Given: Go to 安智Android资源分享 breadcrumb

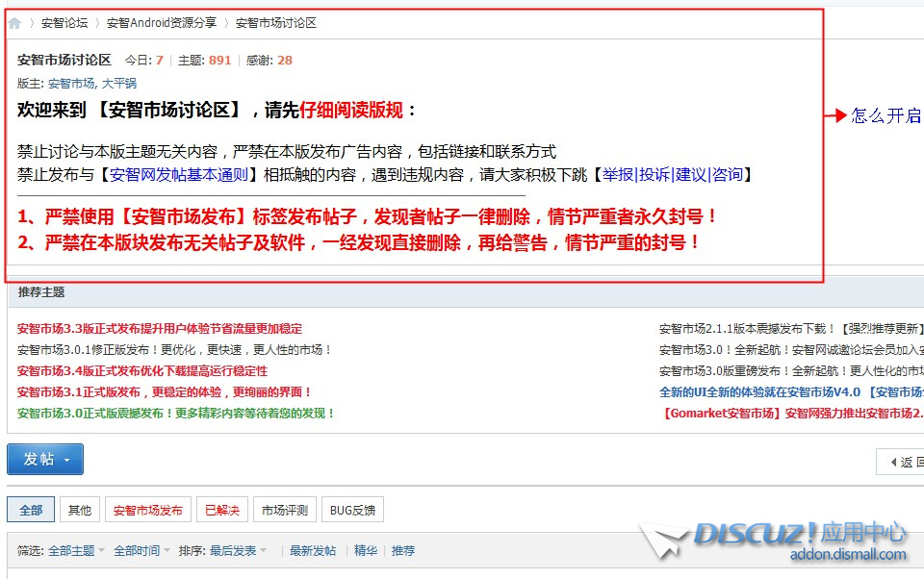Looking at the screenshot, I should [x=161, y=23].
